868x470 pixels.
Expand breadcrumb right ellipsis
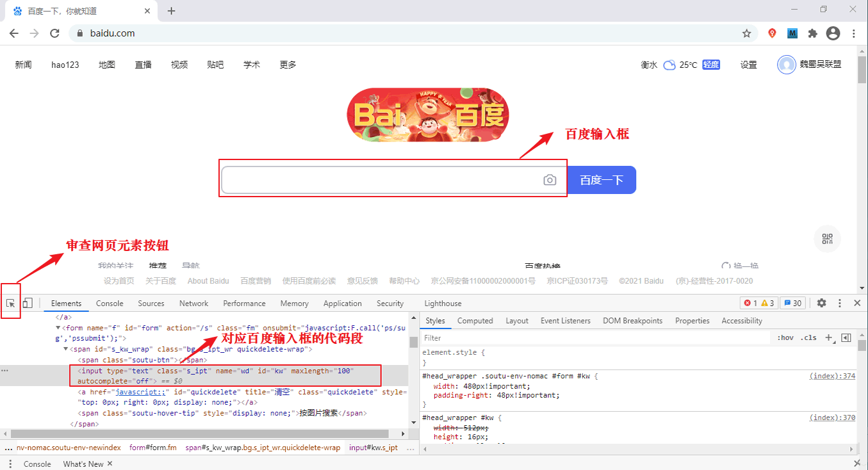tap(411, 448)
